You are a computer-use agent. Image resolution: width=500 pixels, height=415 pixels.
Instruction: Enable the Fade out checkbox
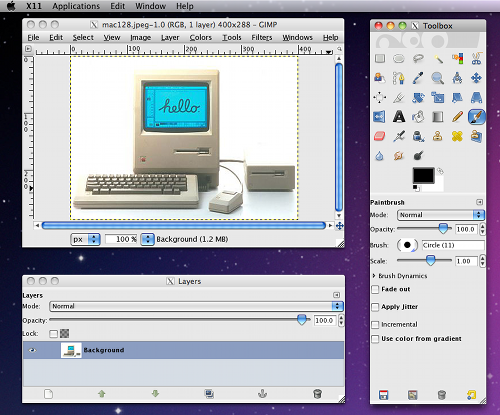pyautogui.click(x=375, y=289)
